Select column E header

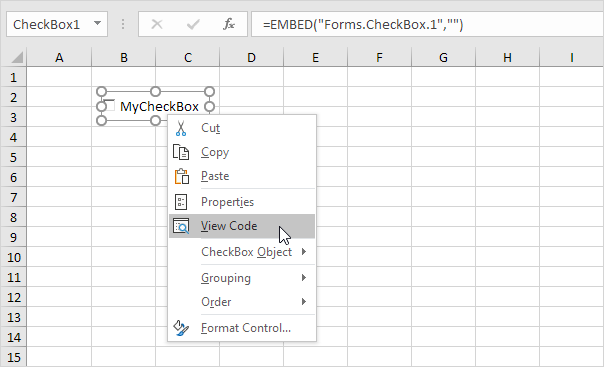(x=315, y=58)
